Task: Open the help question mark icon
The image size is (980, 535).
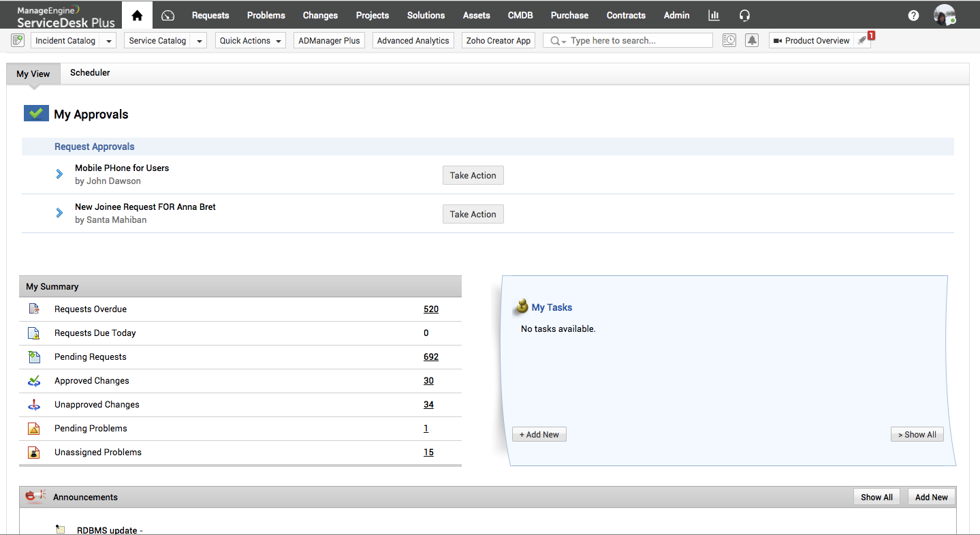Action: click(914, 16)
